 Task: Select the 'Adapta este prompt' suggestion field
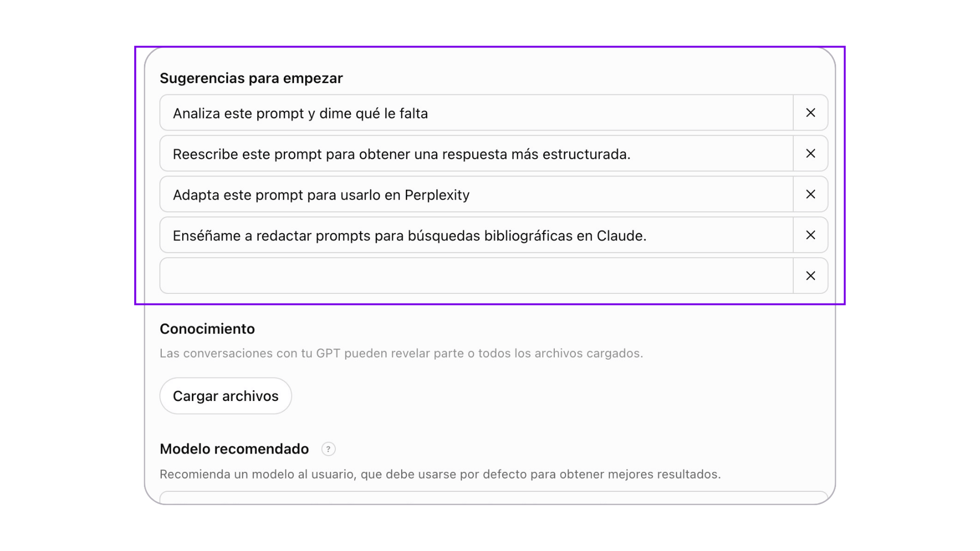pyautogui.click(x=476, y=194)
